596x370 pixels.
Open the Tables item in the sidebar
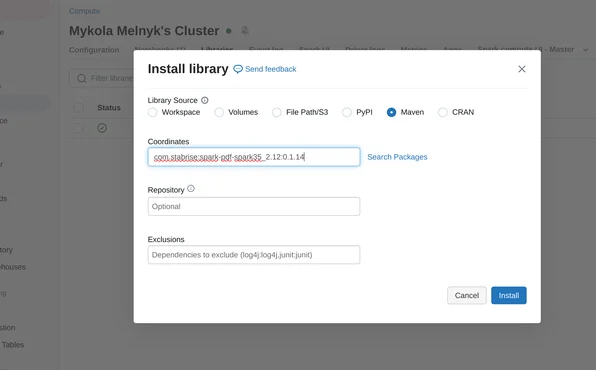pos(13,345)
